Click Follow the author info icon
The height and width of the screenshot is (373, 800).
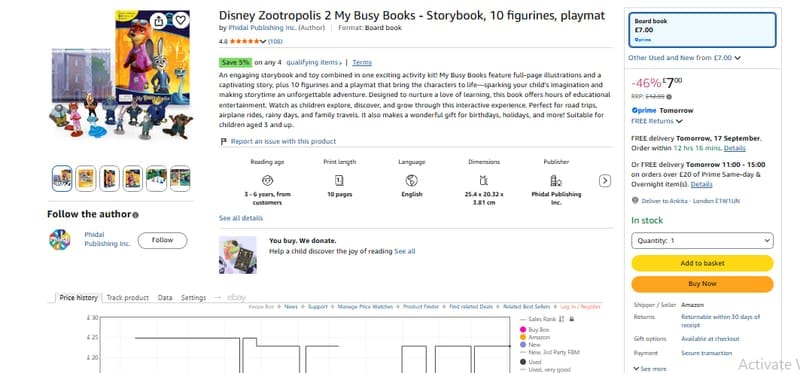tap(135, 215)
